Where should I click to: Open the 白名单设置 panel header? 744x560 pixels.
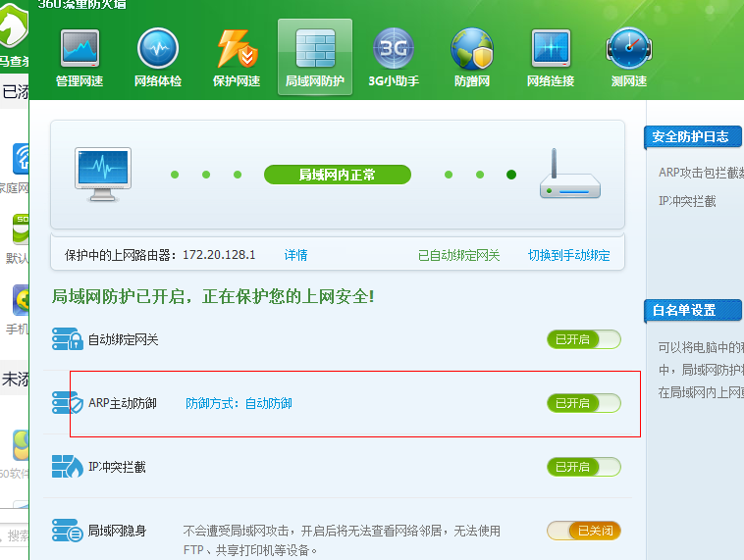684,310
